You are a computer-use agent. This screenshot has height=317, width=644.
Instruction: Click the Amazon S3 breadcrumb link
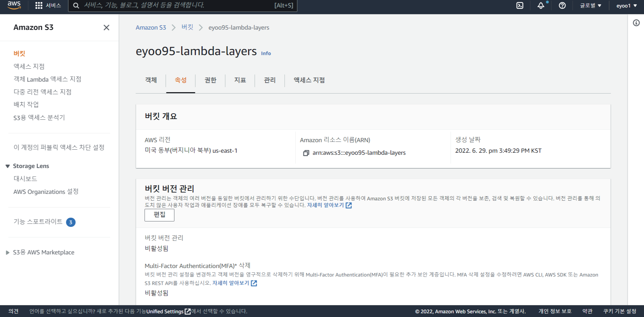[x=151, y=28]
